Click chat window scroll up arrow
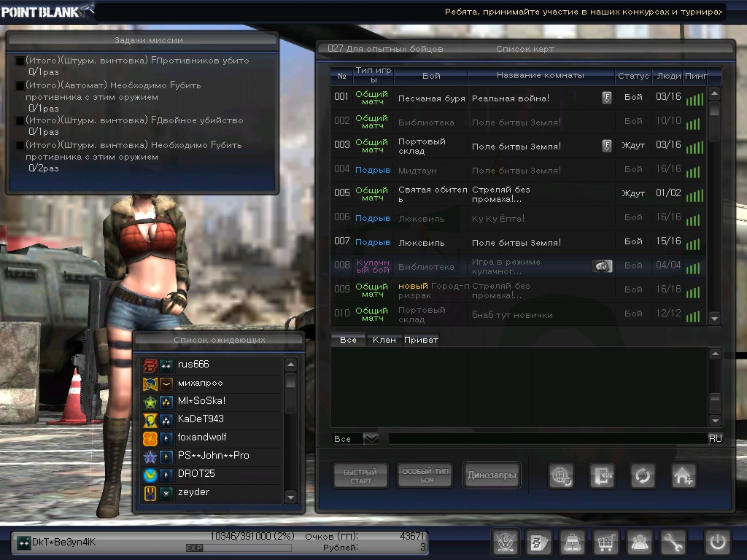The width and height of the screenshot is (747, 560). pos(715,354)
